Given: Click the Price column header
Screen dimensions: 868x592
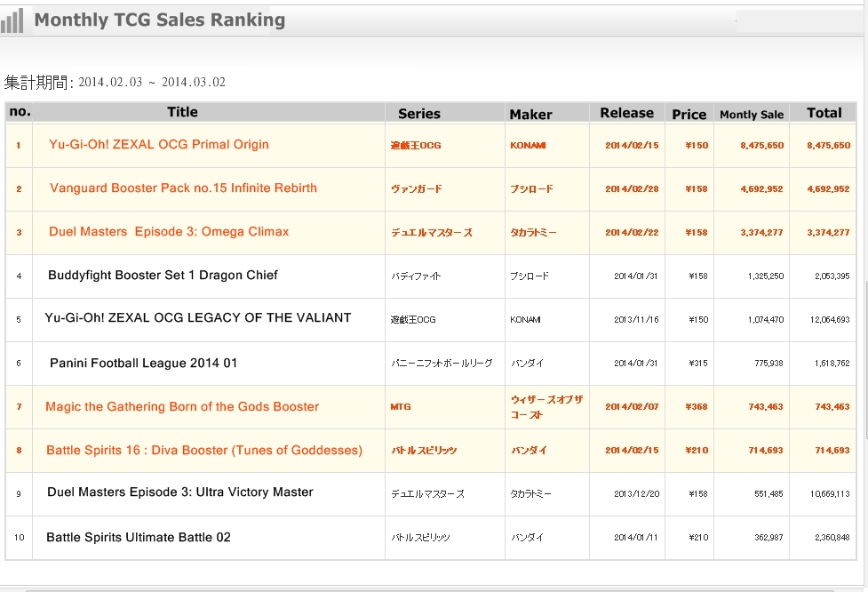Looking at the screenshot, I should click(x=689, y=115).
